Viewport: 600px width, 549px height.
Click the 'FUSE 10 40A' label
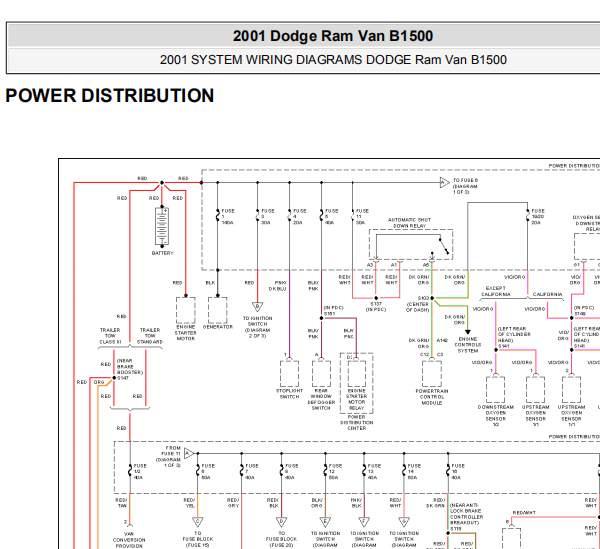coord(458,472)
